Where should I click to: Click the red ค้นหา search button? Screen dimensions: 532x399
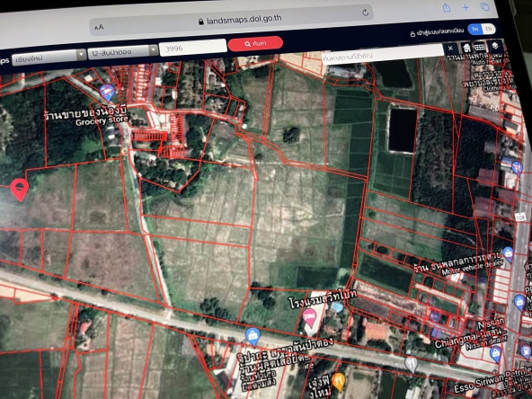pos(255,43)
